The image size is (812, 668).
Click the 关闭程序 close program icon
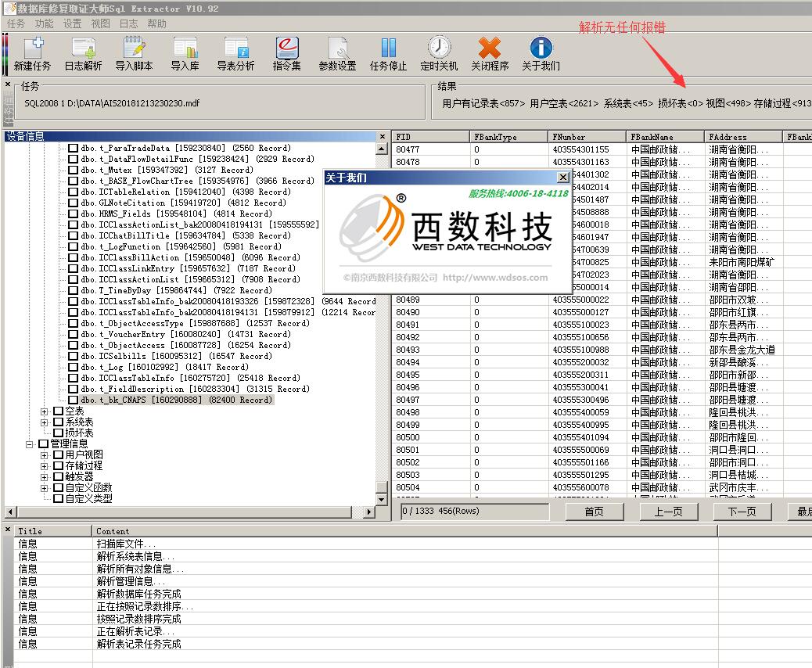pyautogui.click(x=490, y=54)
